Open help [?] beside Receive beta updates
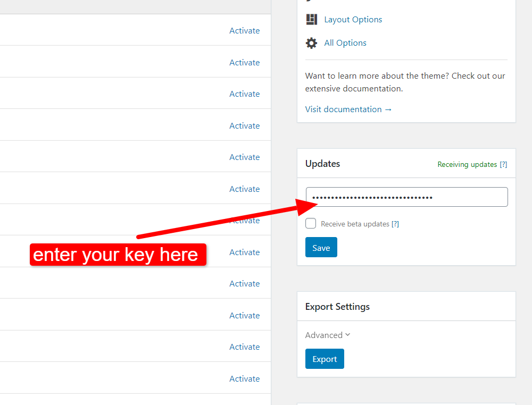 tap(395, 224)
